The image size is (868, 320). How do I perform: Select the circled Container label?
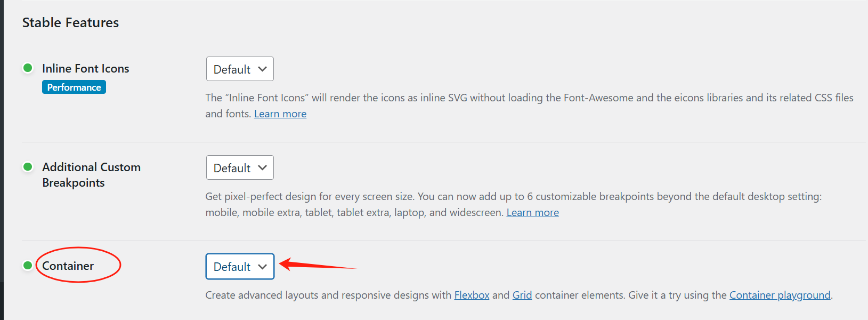(x=68, y=265)
